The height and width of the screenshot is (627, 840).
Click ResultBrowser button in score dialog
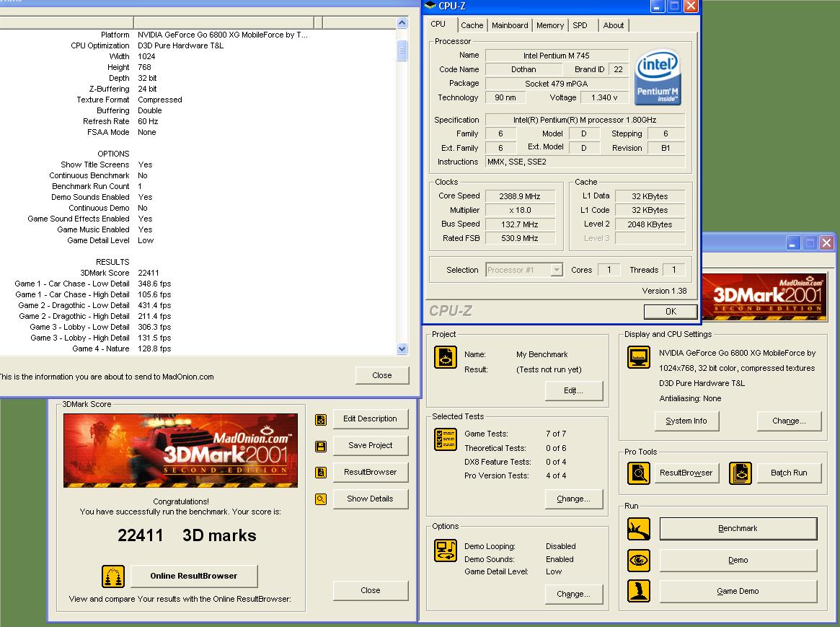point(370,472)
